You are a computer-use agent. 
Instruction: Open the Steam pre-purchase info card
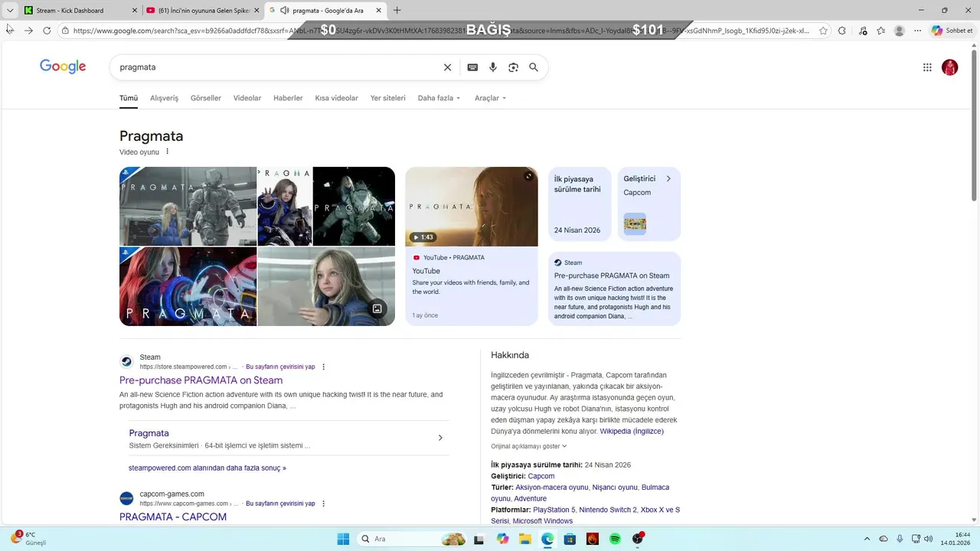614,289
